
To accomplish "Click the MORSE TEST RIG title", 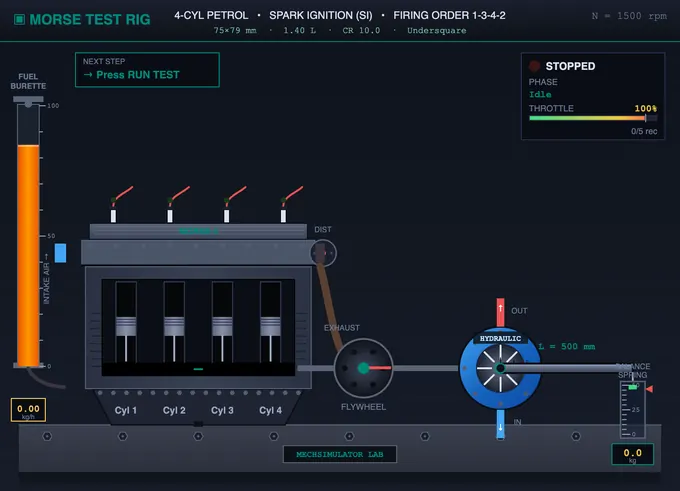I will (90, 20).
